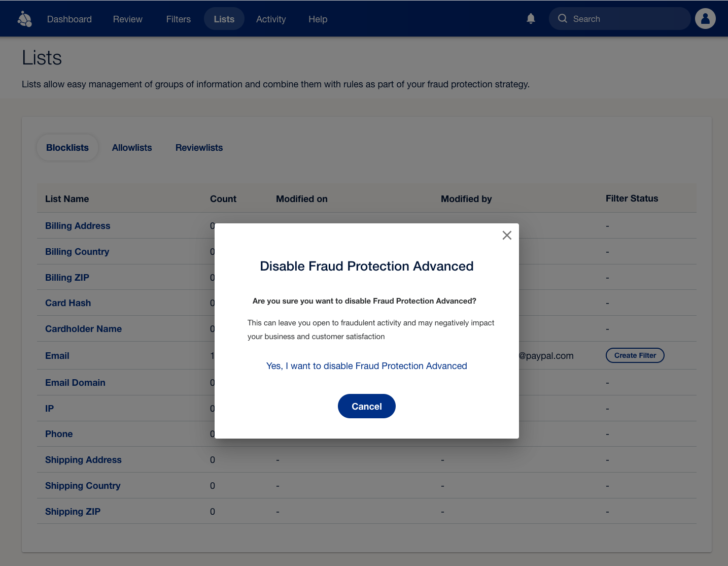728x566 pixels.
Task: Switch to the Reviewlists tab
Action: coord(199,148)
